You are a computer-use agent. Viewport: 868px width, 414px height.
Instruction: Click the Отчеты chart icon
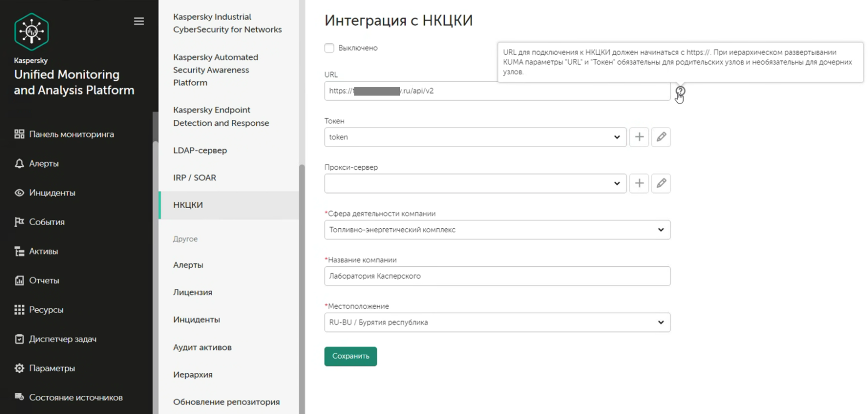coord(19,280)
